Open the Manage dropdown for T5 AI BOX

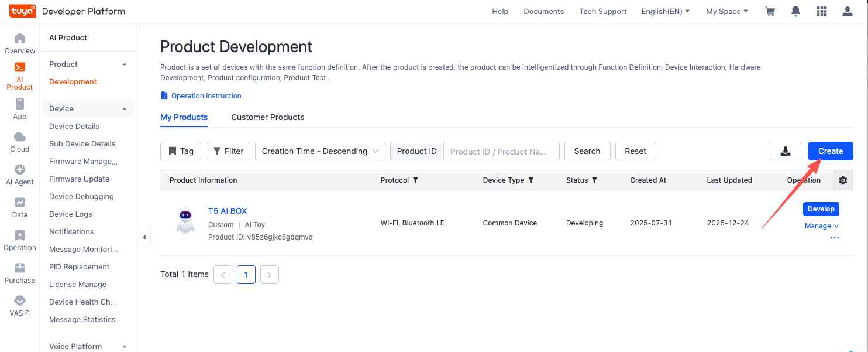tap(821, 225)
